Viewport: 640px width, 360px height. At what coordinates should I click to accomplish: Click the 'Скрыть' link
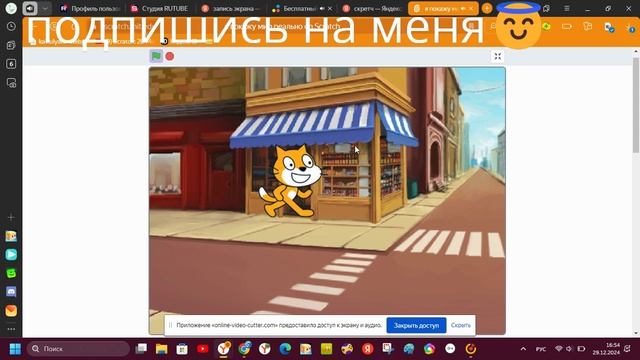pos(460,325)
